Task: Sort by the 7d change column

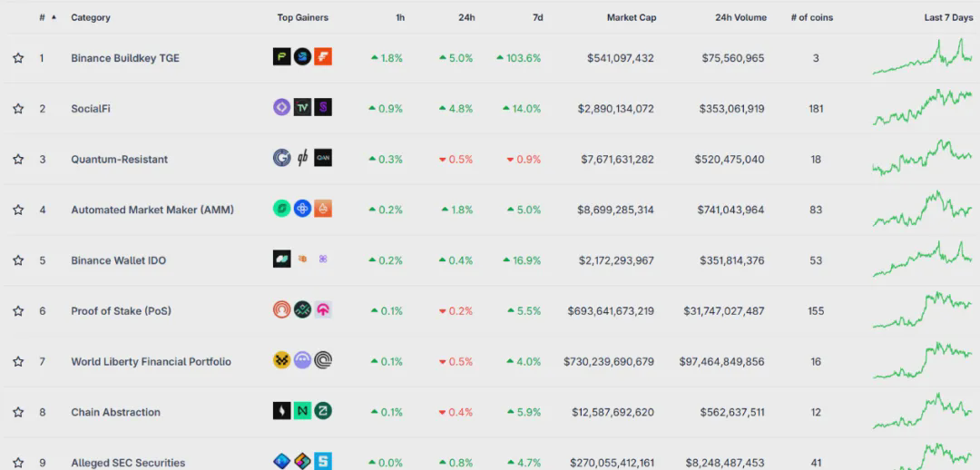Action: 537,17
